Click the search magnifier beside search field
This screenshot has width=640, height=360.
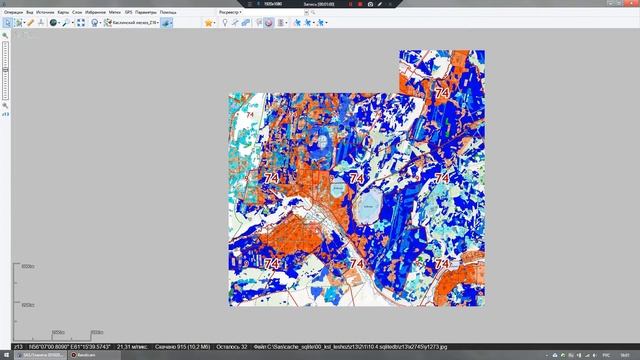(x=313, y=13)
